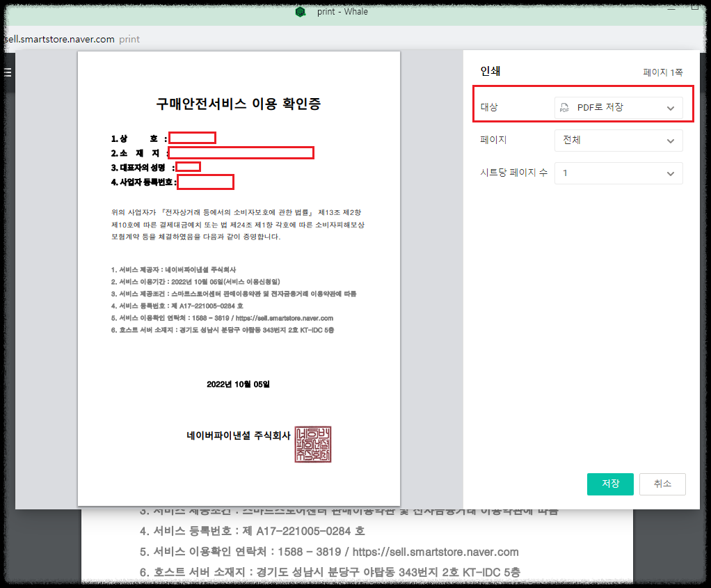Click the red Naver Financial seal stamp

(313, 444)
